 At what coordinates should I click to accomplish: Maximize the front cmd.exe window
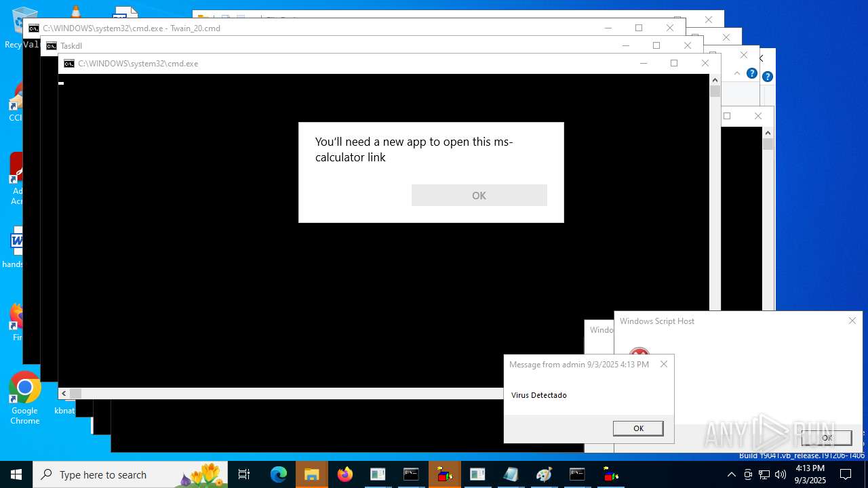click(x=673, y=63)
